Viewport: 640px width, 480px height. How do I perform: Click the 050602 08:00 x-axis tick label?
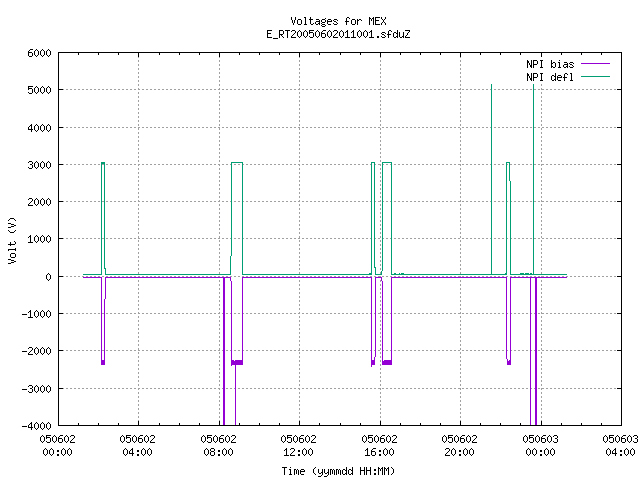click(218, 446)
